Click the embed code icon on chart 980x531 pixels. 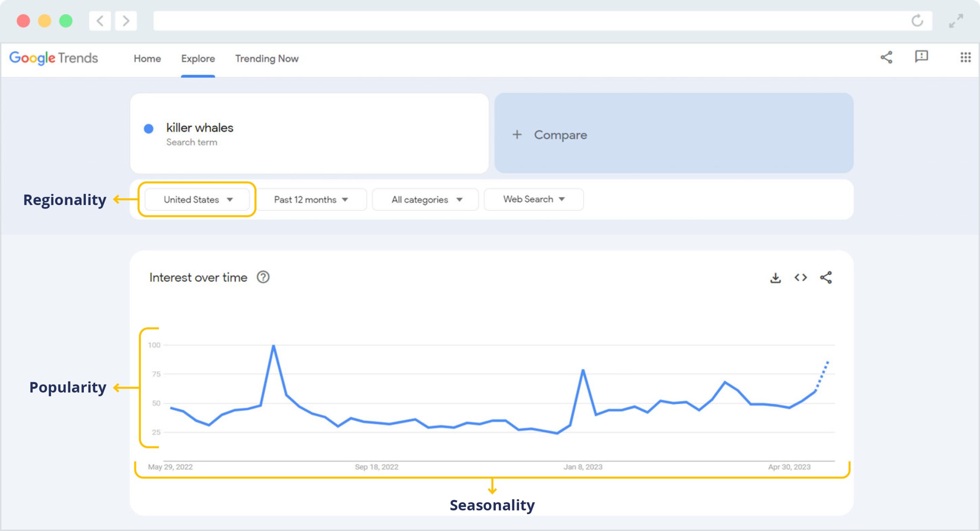coord(800,277)
